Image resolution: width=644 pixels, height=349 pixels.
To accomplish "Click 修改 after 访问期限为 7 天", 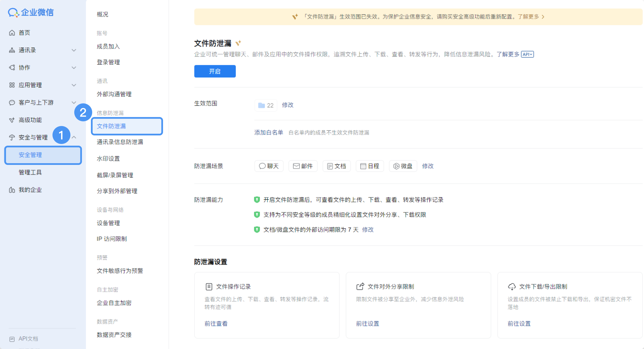I will (367, 230).
